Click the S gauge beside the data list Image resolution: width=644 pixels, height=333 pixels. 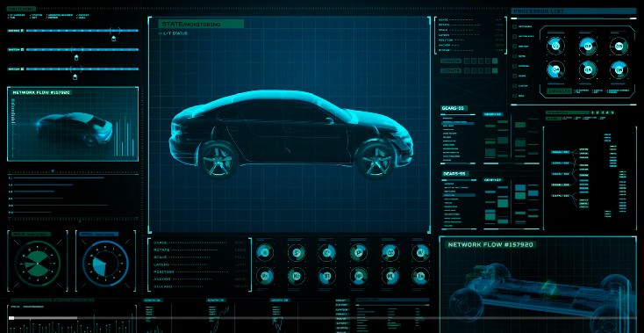point(297,252)
